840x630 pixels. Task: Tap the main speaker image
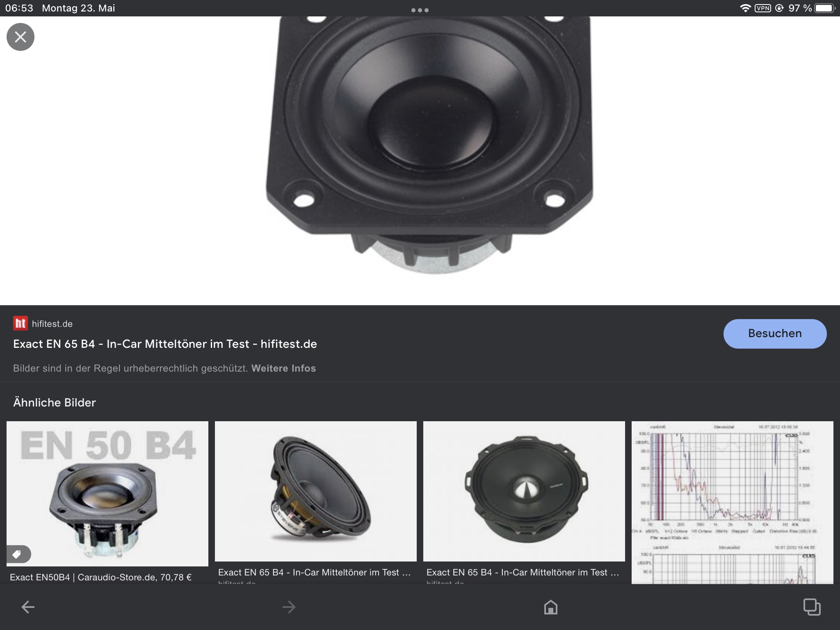429,146
